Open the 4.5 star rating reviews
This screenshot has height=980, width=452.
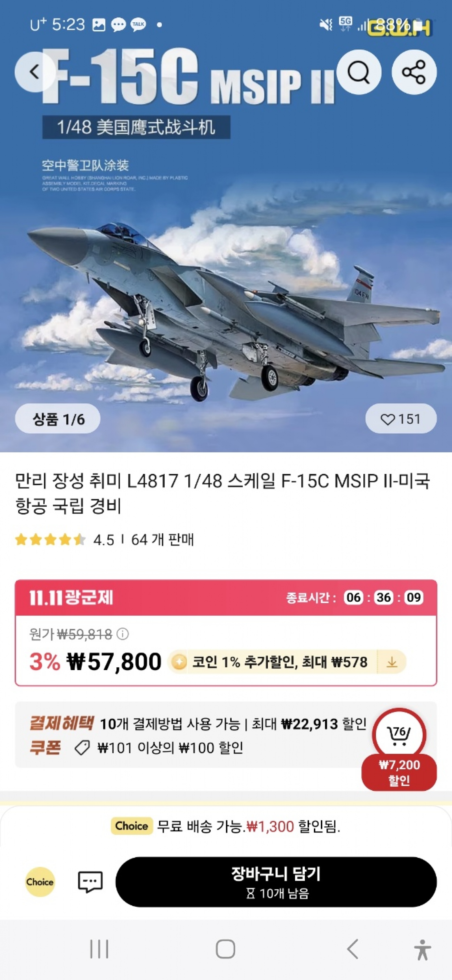click(65, 539)
